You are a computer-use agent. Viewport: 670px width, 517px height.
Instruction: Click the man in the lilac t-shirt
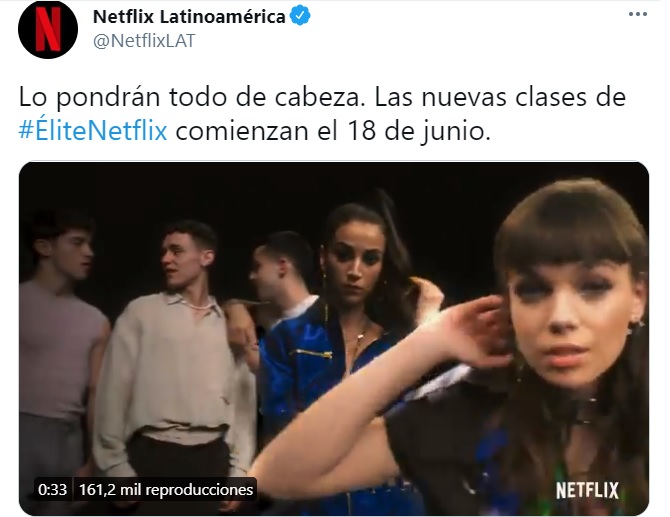coord(58,342)
